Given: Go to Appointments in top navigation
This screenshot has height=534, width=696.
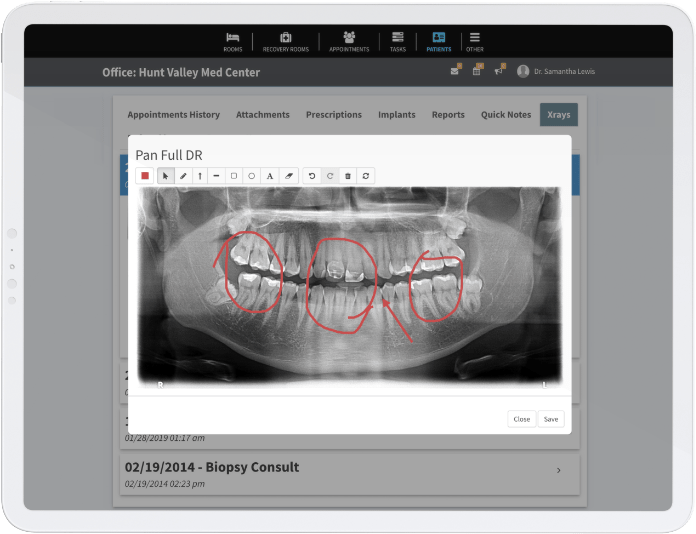Looking at the screenshot, I should point(349,42).
